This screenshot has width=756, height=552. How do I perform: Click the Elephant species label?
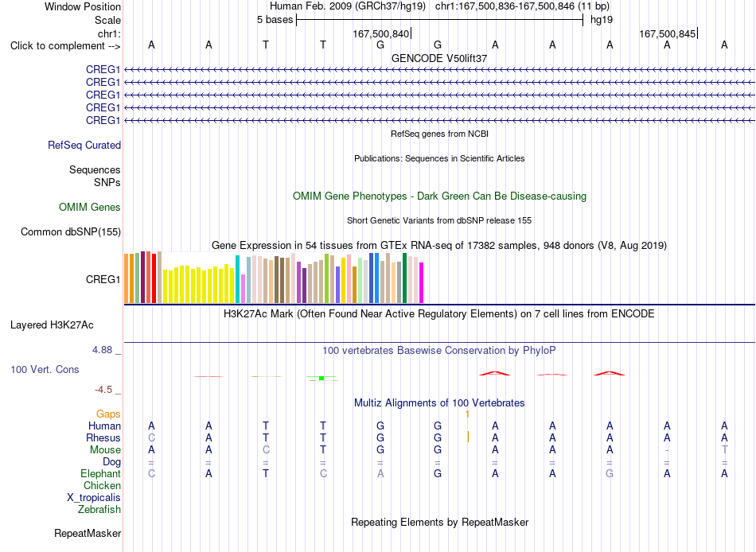pyautogui.click(x=100, y=474)
